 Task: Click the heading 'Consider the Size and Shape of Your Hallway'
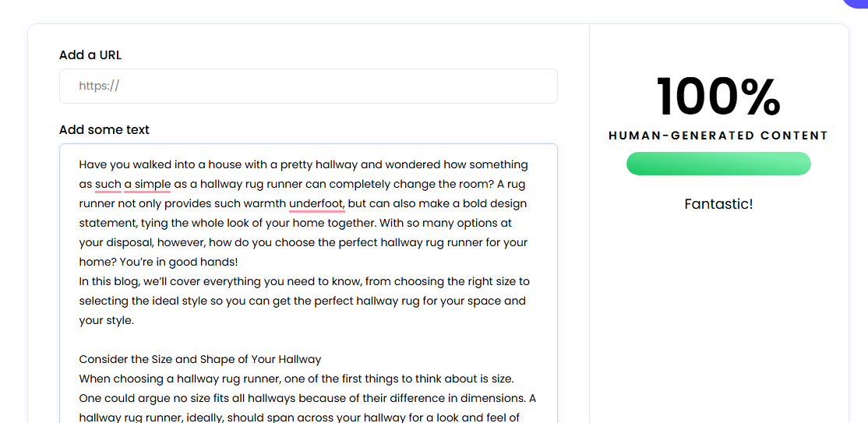[x=199, y=359]
